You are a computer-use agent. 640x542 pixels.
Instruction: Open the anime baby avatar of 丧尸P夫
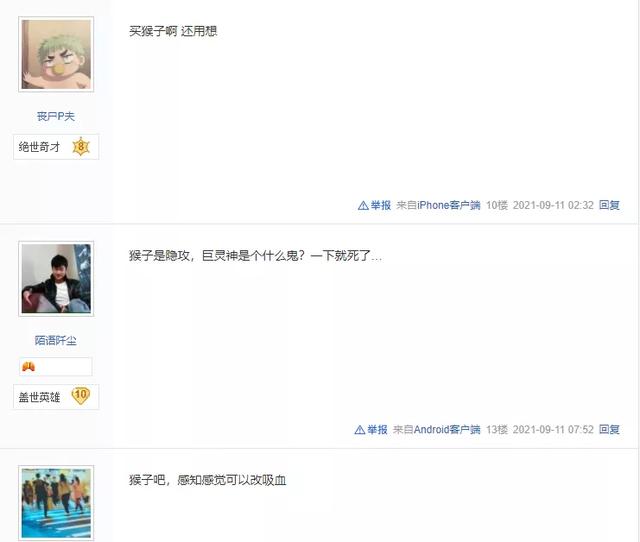[56, 54]
